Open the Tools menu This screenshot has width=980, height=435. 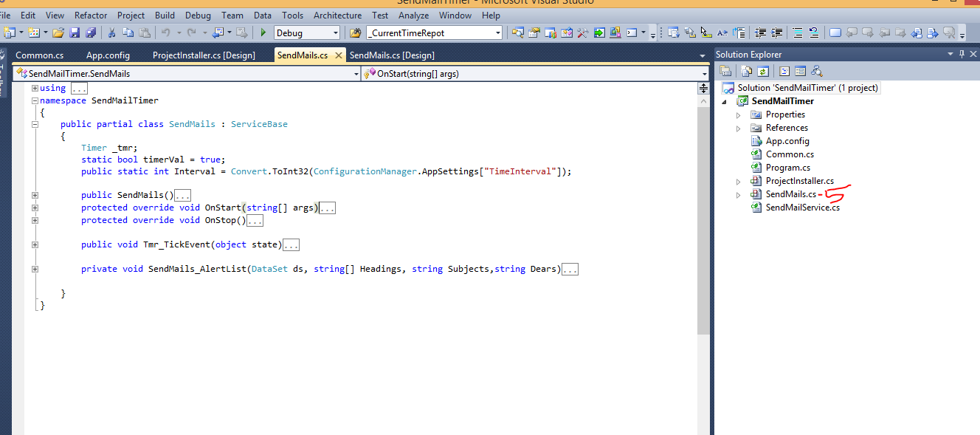(292, 15)
